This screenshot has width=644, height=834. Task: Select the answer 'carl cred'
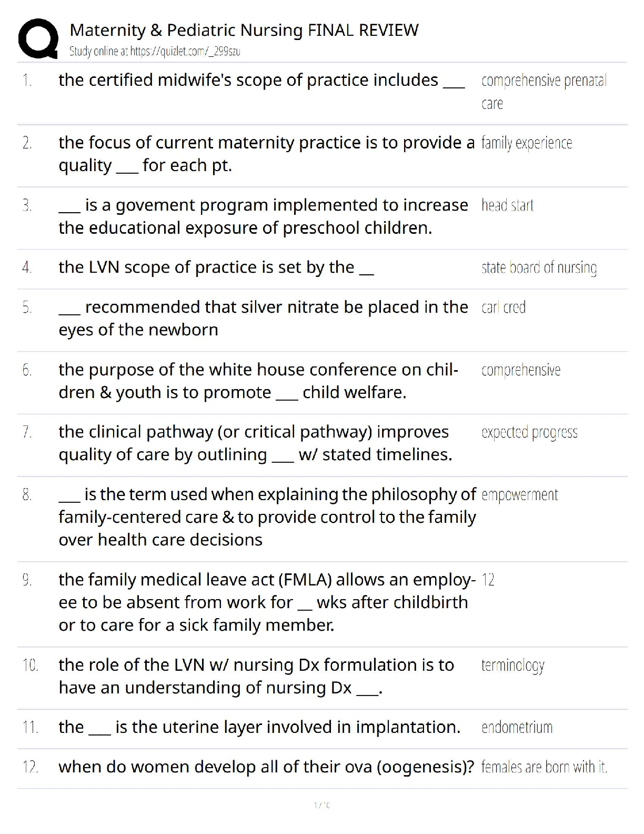tap(504, 307)
